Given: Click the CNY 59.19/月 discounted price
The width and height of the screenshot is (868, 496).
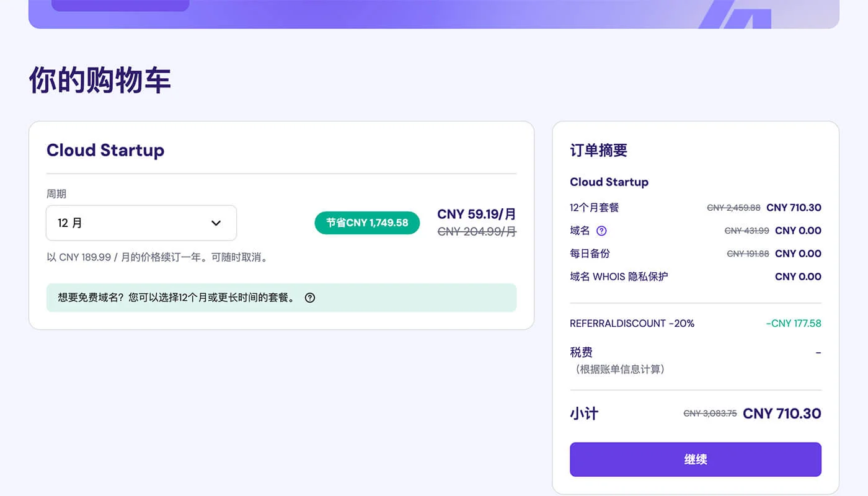Looking at the screenshot, I should 476,214.
